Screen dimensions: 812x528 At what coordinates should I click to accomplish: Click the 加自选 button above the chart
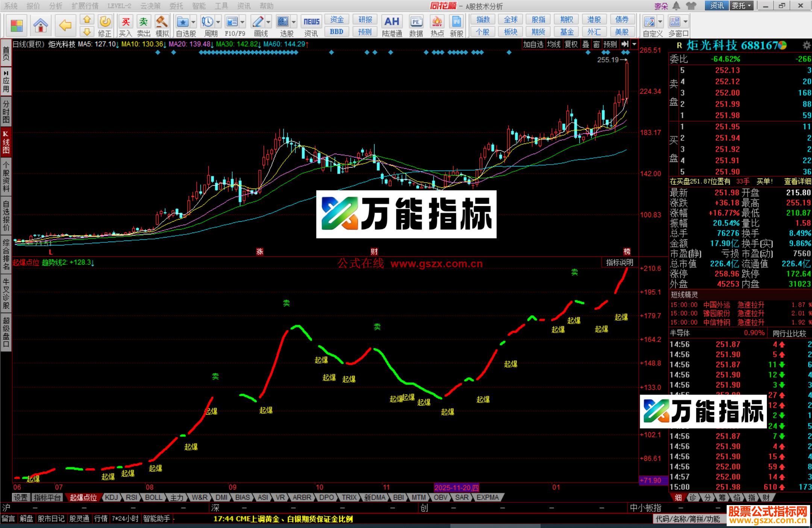coord(533,44)
